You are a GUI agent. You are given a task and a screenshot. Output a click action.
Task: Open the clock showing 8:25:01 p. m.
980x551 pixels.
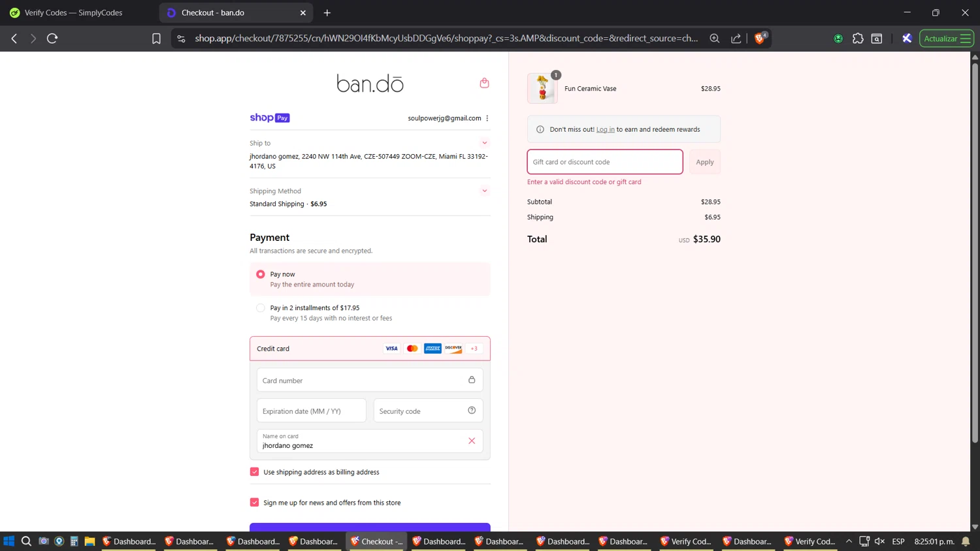934,541
